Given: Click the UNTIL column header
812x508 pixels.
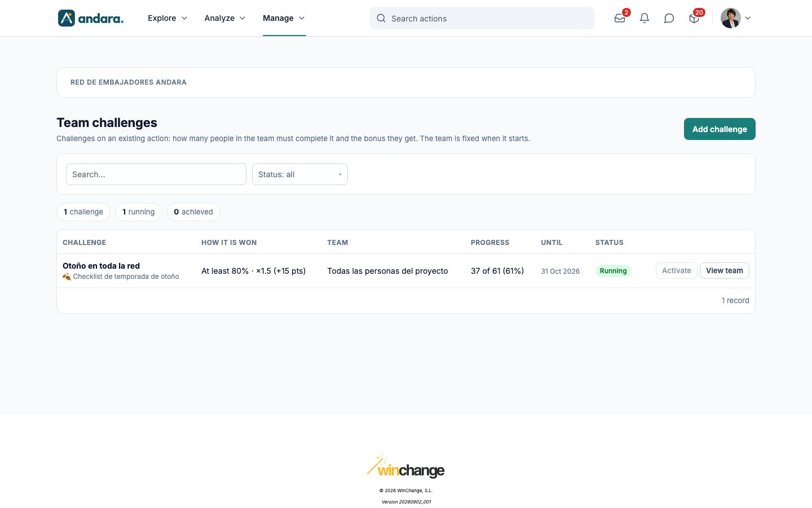Looking at the screenshot, I should click(551, 243).
